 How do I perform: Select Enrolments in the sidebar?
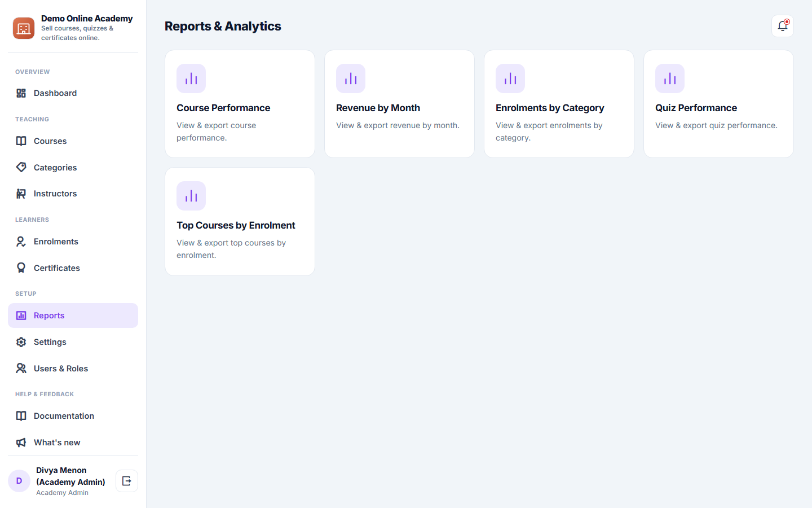73,242
